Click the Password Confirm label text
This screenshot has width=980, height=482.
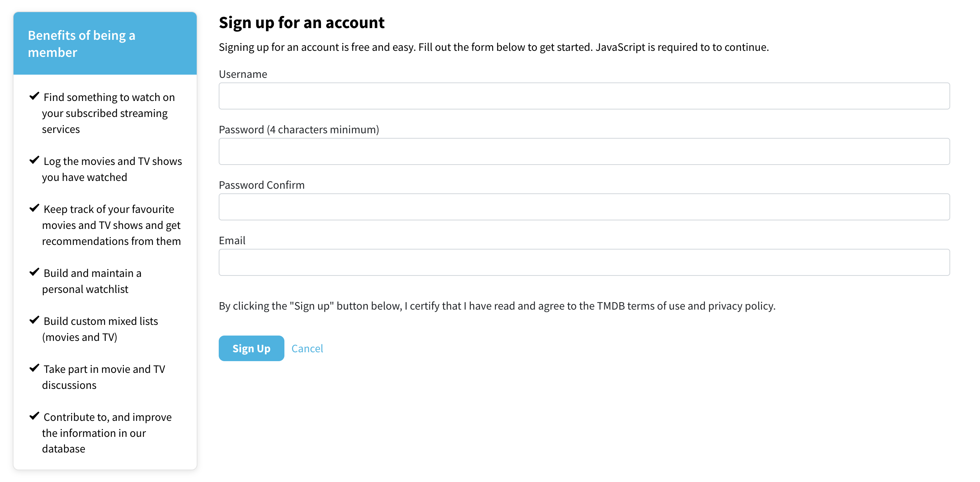tap(261, 185)
